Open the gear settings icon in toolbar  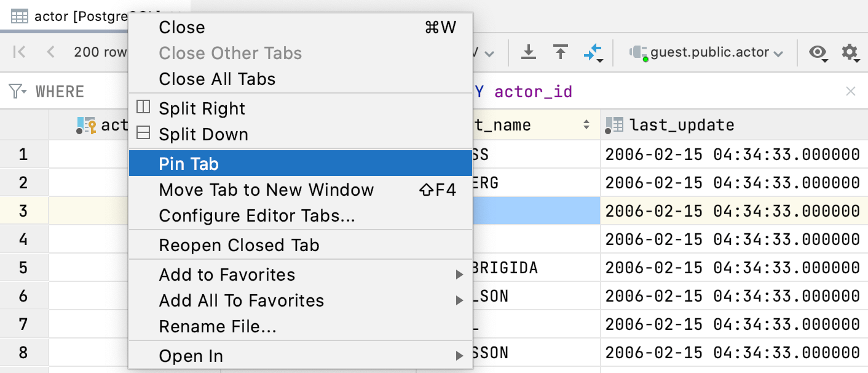(x=850, y=52)
